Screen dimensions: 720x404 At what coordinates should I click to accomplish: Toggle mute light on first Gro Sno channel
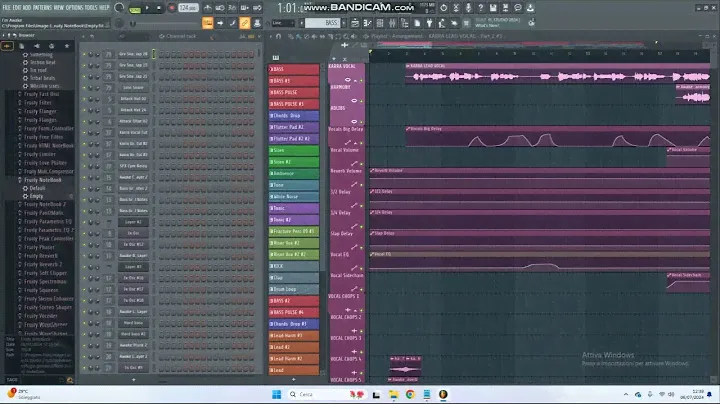(x=85, y=52)
